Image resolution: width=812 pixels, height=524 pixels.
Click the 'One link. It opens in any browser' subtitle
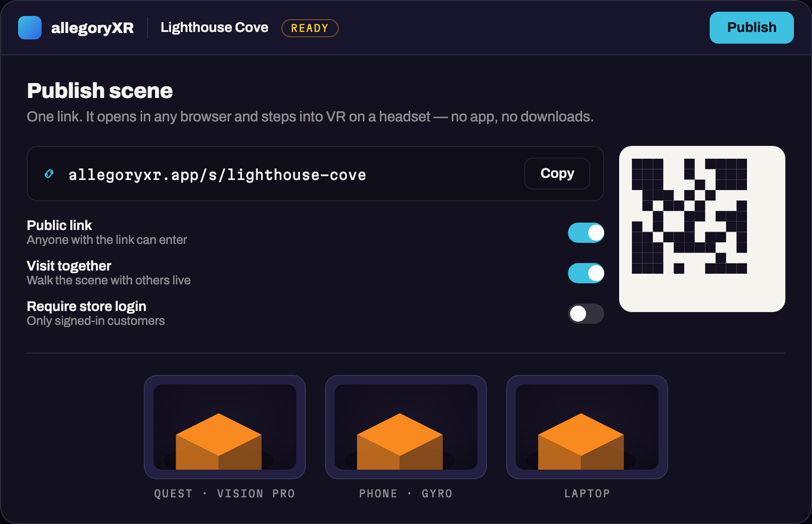click(x=310, y=117)
